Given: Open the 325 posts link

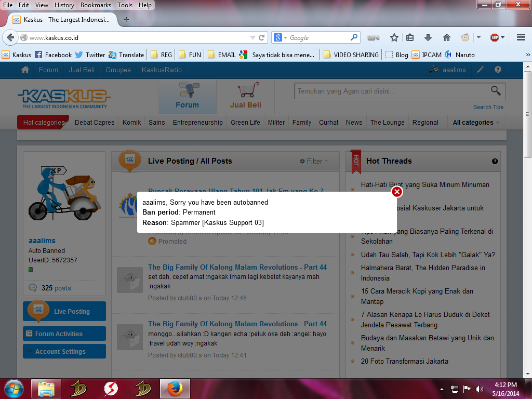Looking at the screenshot, I should tap(56, 288).
